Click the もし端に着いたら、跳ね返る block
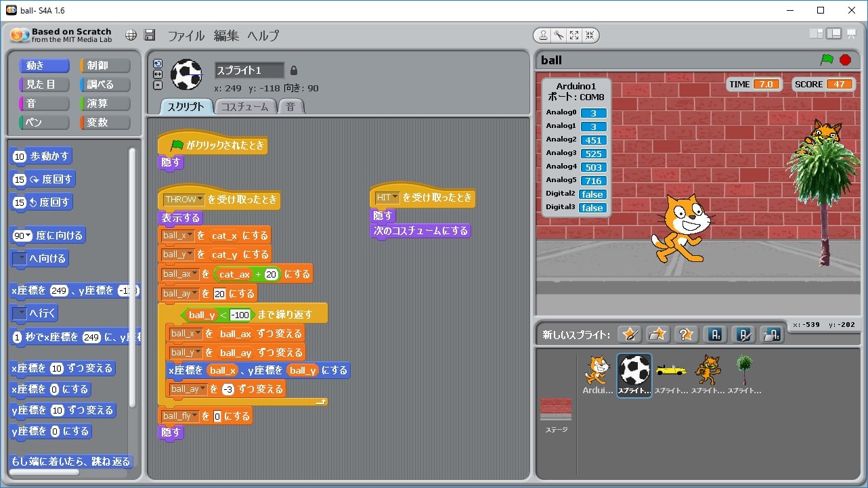The height and width of the screenshot is (488, 868). pos(72,462)
